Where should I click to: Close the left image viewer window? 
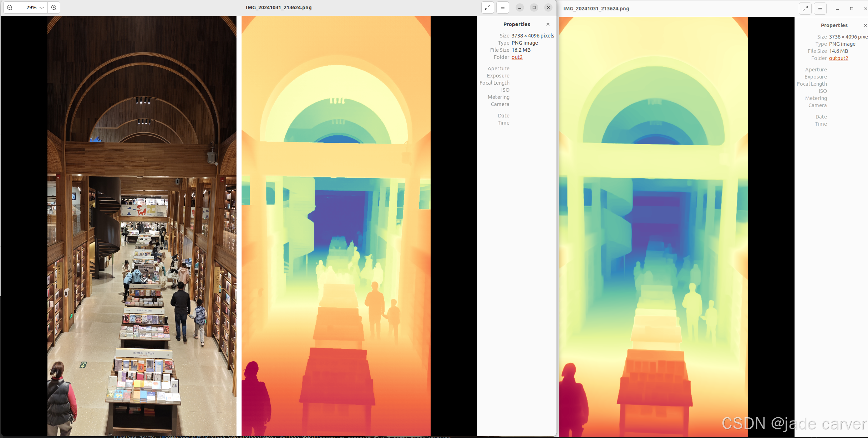point(548,7)
